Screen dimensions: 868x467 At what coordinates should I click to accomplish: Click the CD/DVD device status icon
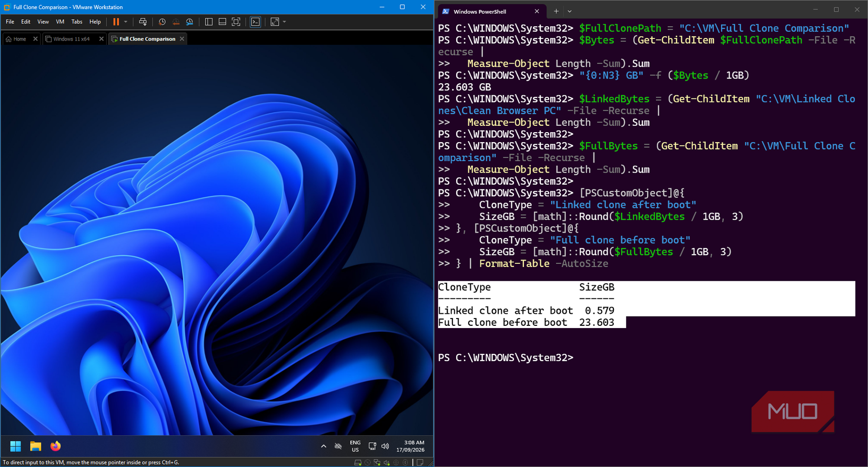point(368,463)
